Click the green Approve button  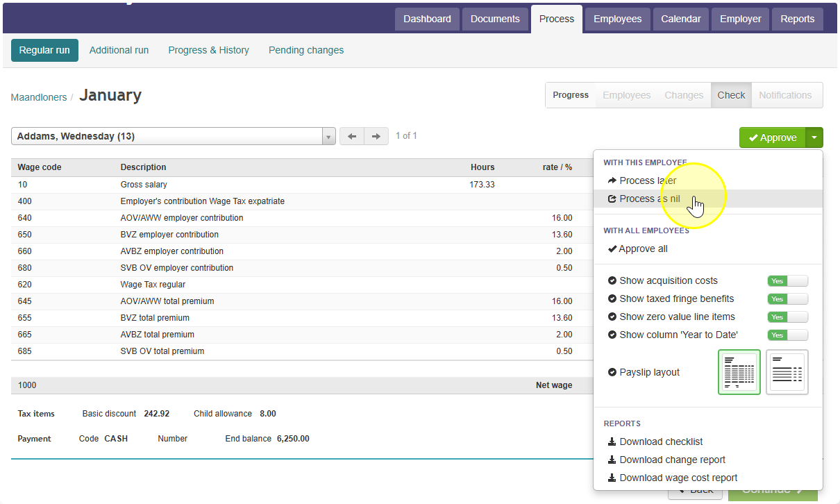click(x=773, y=137)
